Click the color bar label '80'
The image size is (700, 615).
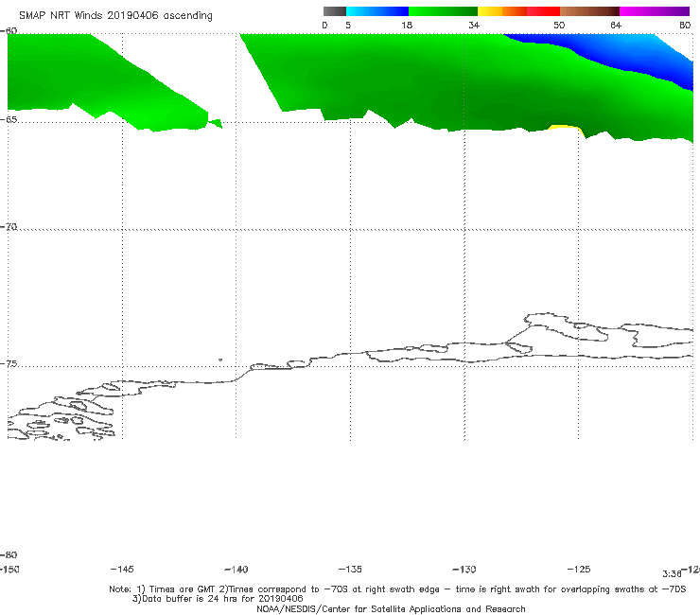pyautogui.click(x=685, y=25)
